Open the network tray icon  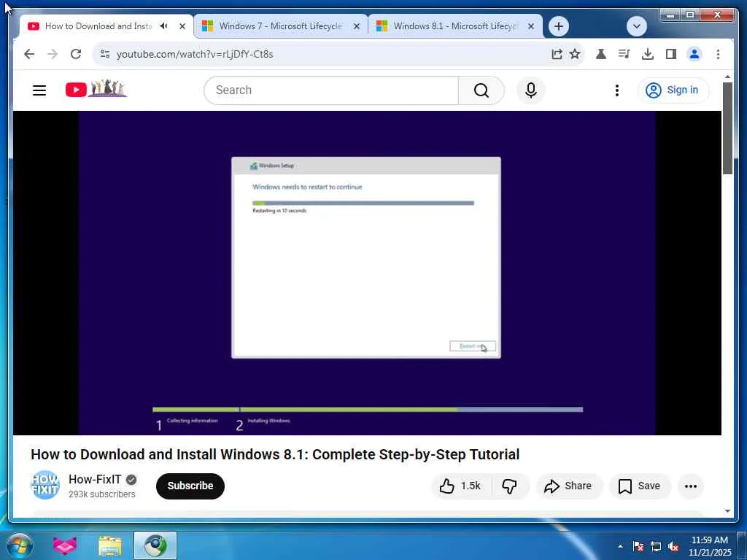tap(656, 546)
